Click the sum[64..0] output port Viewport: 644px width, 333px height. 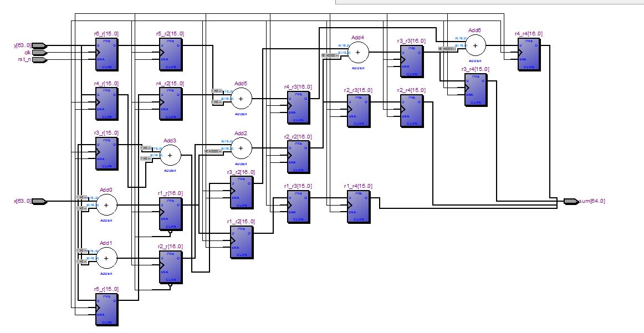point(571,201)
